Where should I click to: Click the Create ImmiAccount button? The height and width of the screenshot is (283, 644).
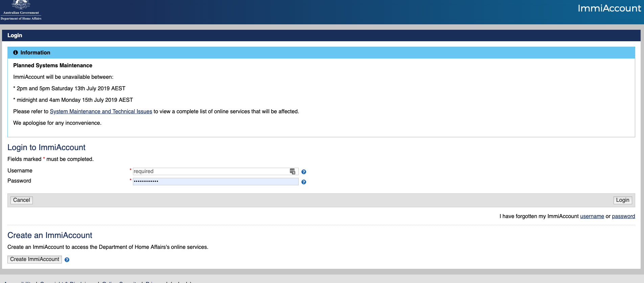point(34,259)
